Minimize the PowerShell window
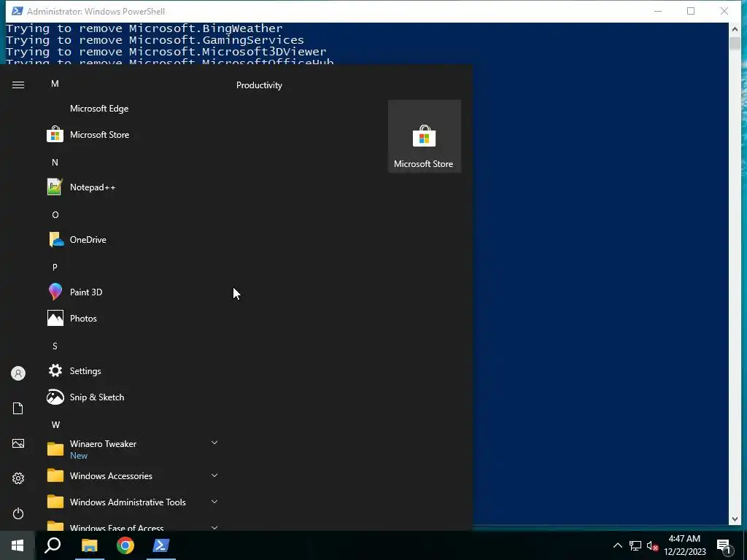Viewport: 747px width, 560px height. [658, 11]
